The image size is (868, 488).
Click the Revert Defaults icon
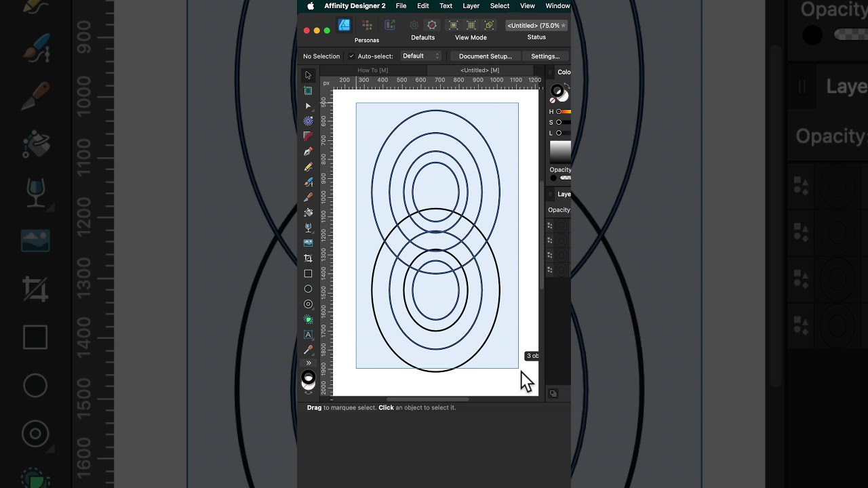click(431, 25)
